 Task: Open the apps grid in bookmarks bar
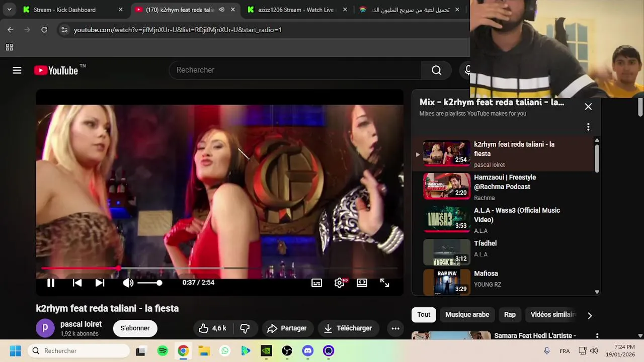click(9, 47)
